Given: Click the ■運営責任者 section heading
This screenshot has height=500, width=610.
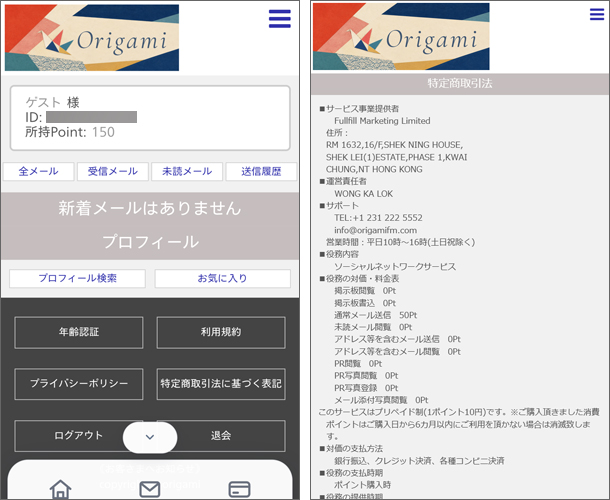Looking at the screenshot, I should [343, 181].
